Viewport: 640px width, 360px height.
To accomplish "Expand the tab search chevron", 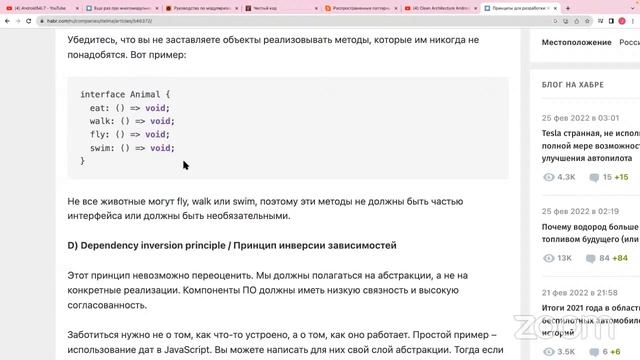I will tap(633, 8).
